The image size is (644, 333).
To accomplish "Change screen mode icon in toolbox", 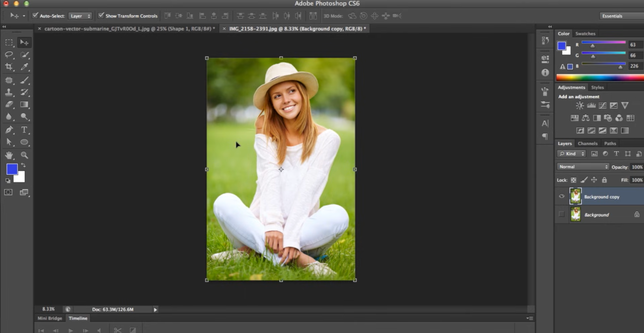I will pos(24,192).
